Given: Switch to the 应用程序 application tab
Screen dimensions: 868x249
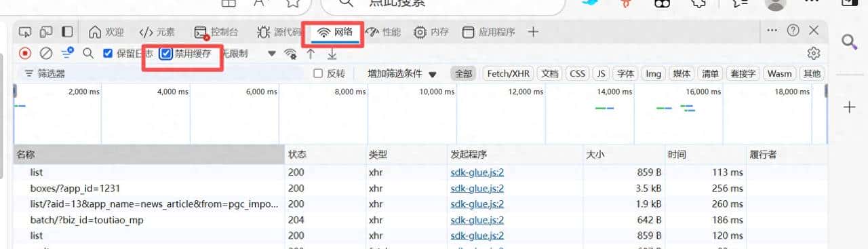Looking at the screenshot, I should pos(489,32).
